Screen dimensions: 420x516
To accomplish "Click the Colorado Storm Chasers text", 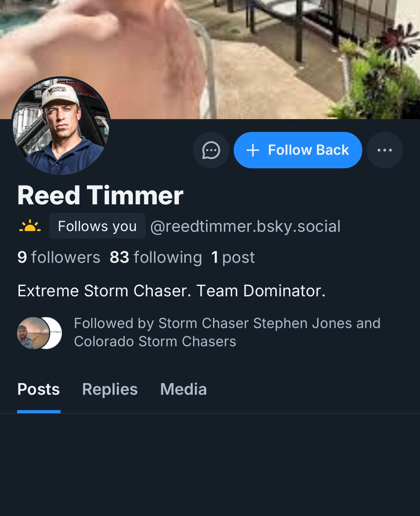I will pos(155,342).
